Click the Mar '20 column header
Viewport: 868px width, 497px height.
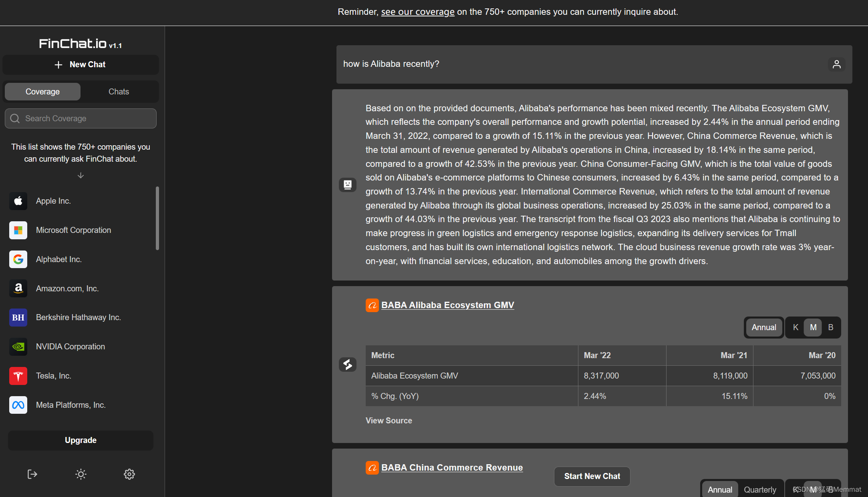pyautogui.click(x=797, y=355)
